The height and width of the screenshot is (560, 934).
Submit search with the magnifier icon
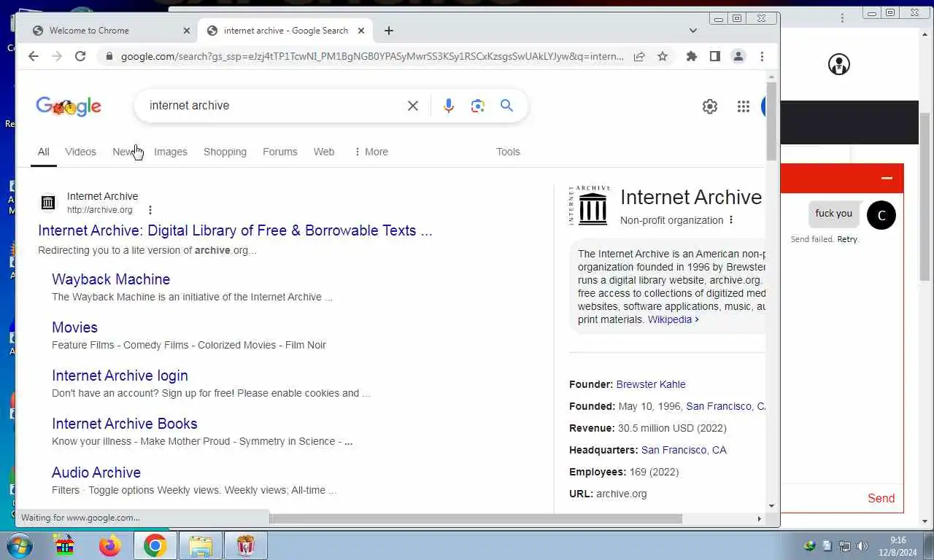pyautogui.click(x=507, y=106)
